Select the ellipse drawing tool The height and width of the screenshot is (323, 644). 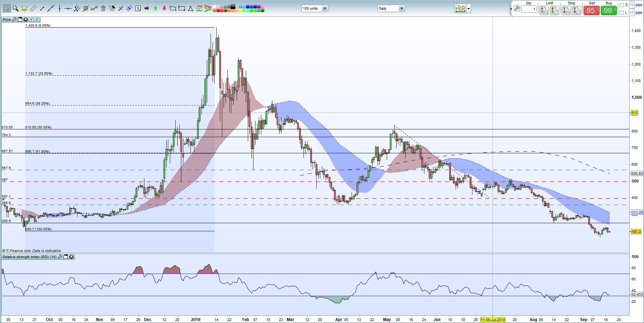(173, 8)
